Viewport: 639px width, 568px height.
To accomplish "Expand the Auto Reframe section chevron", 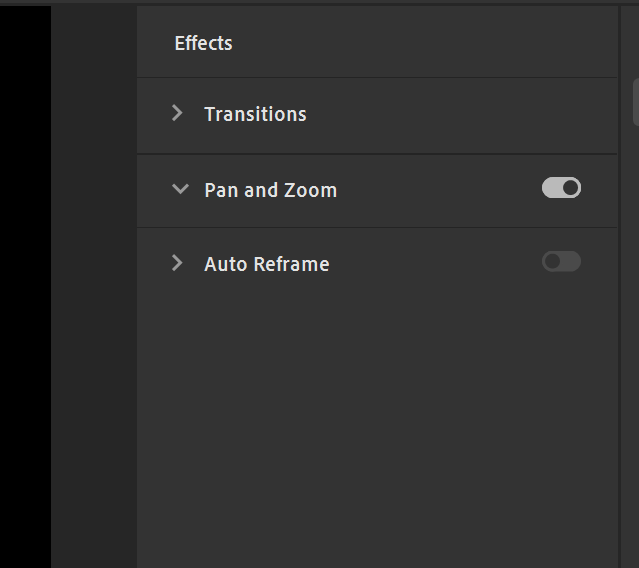I will [x=178, y=263].
